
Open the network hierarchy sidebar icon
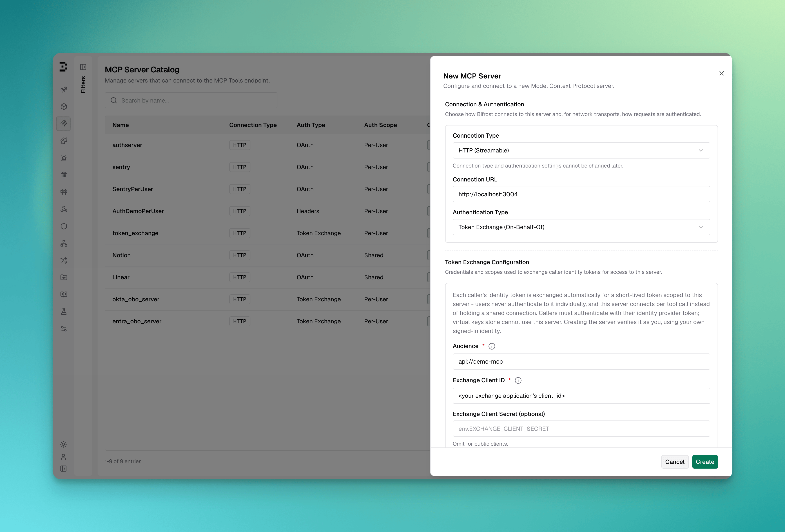[64, 243]
